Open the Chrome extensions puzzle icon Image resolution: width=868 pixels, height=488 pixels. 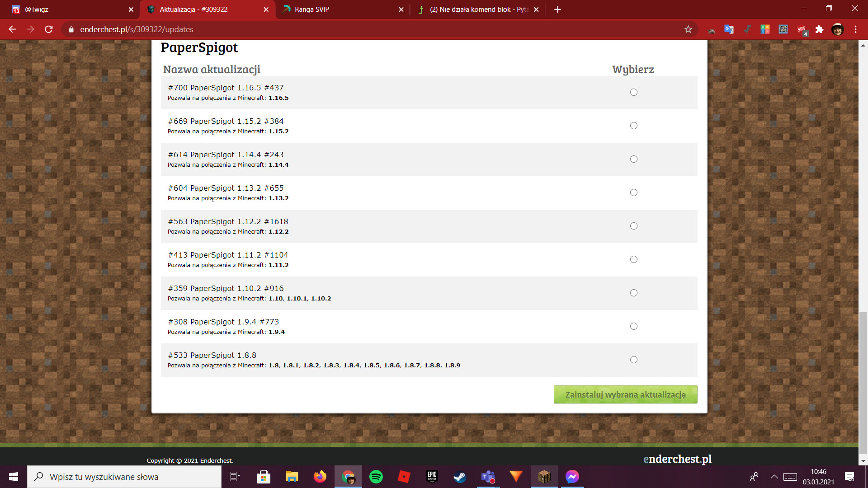point(819,29)
